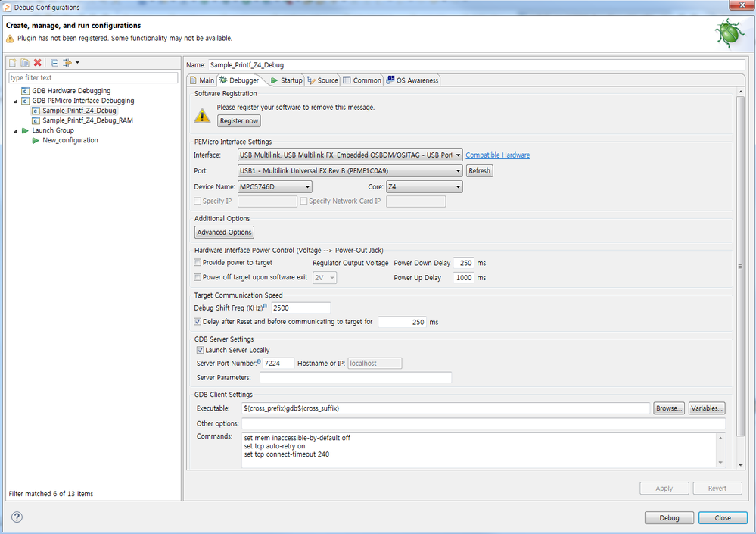Uncheck Launch Server Locally
This screenshot has width=756, height=534.
(x=200, y=350)
